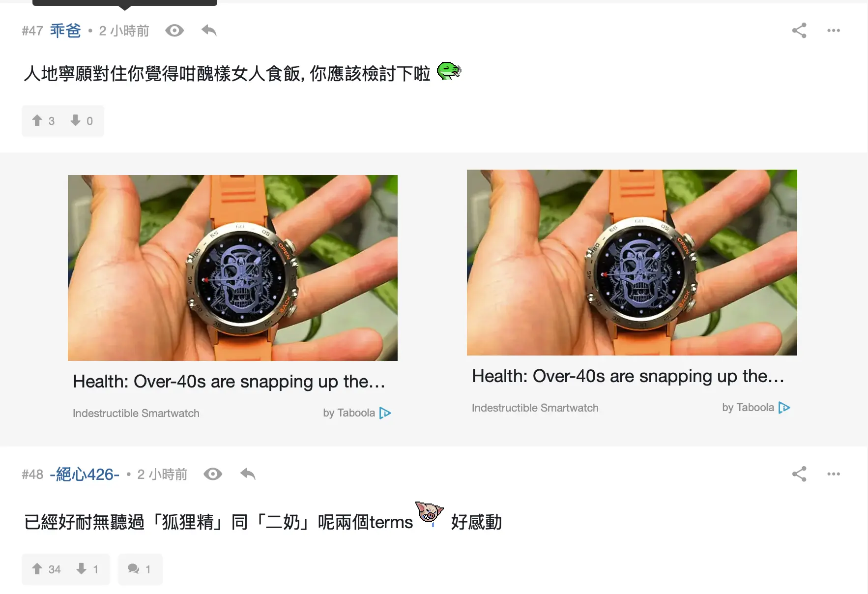Open right smartwatch ad thumbnail

point(632,263)
